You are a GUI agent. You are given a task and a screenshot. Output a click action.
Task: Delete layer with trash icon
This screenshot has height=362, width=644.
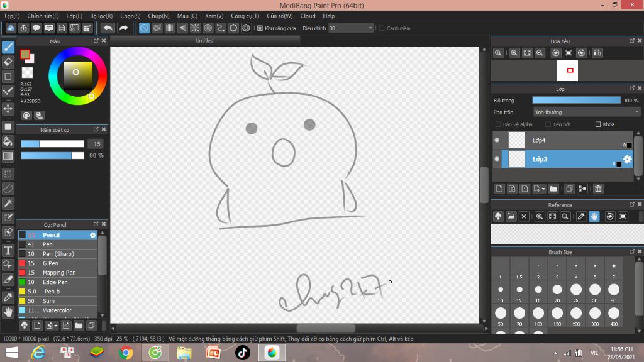pos(598,189)
